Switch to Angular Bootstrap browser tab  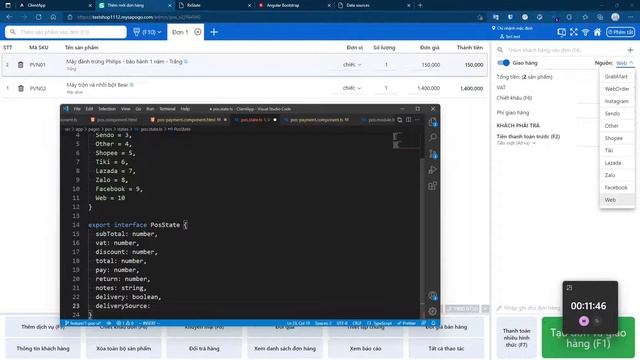293,5
